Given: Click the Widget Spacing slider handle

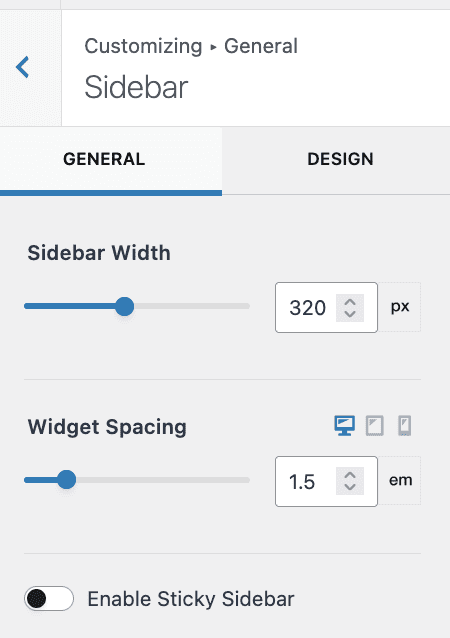Looking at the screenshot, I should tap(66, 480).
